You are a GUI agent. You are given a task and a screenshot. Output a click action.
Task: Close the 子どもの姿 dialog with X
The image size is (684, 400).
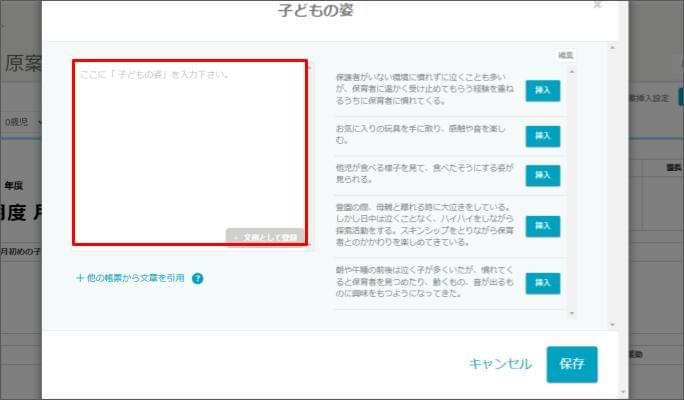pyautogui.click(x=598, y=6)
